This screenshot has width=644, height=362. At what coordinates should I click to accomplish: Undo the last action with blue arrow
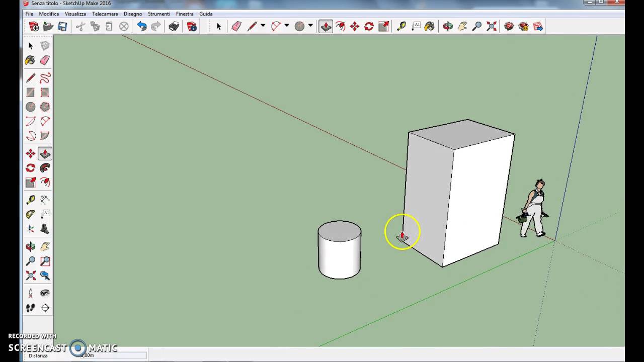142,27
